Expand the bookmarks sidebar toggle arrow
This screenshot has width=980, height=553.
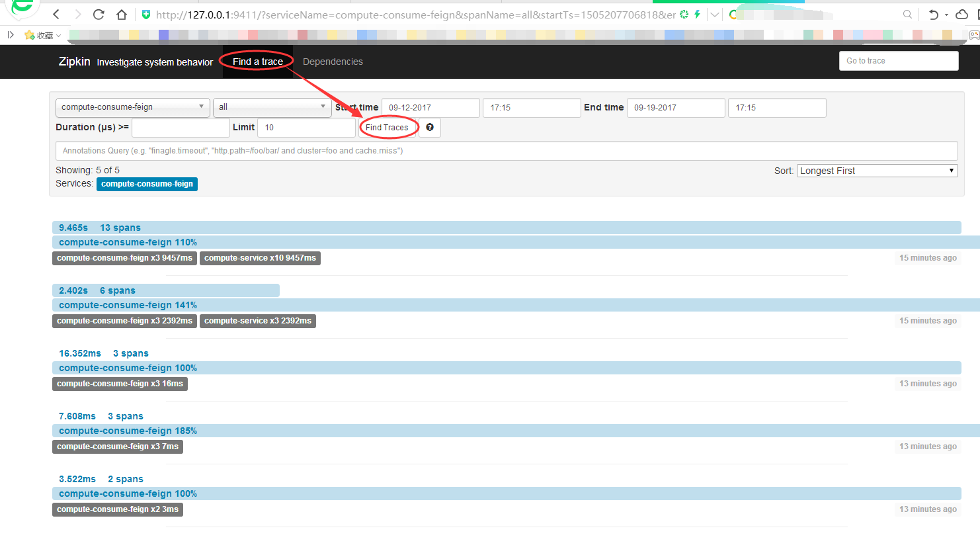pyautogui.click(x=11, y=35)
